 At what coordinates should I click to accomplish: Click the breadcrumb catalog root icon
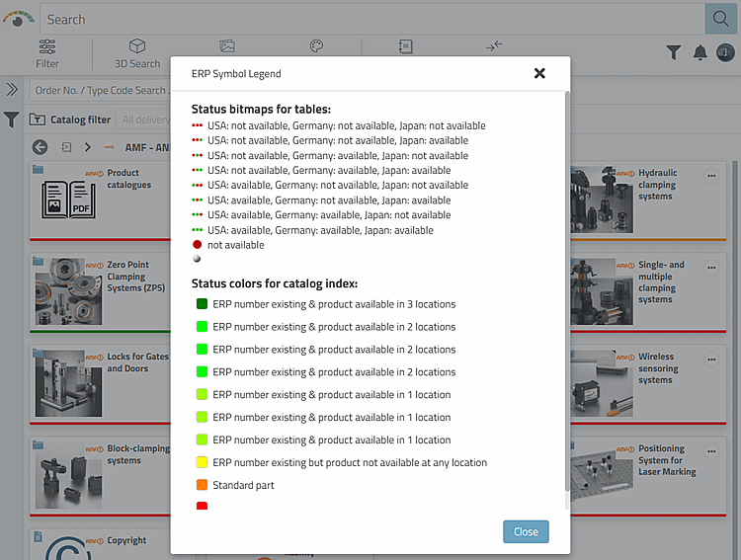66,147
